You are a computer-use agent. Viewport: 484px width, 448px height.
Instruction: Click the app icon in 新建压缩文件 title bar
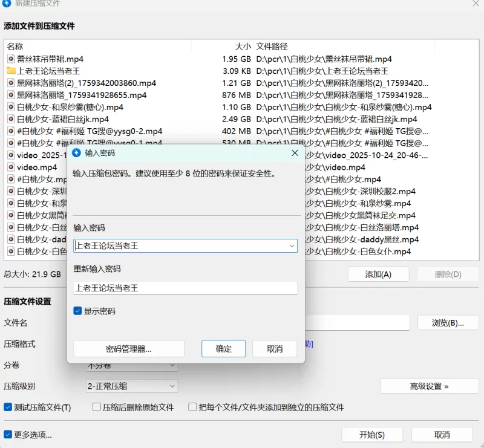7,4
